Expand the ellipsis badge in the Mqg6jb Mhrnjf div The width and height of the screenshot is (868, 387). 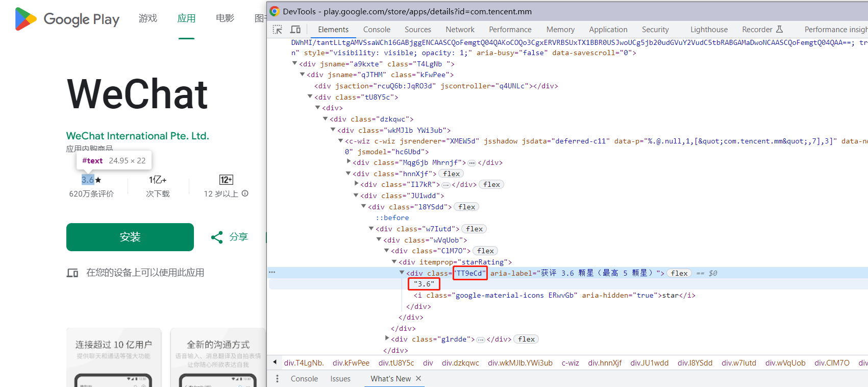click(x=472, y=163)
